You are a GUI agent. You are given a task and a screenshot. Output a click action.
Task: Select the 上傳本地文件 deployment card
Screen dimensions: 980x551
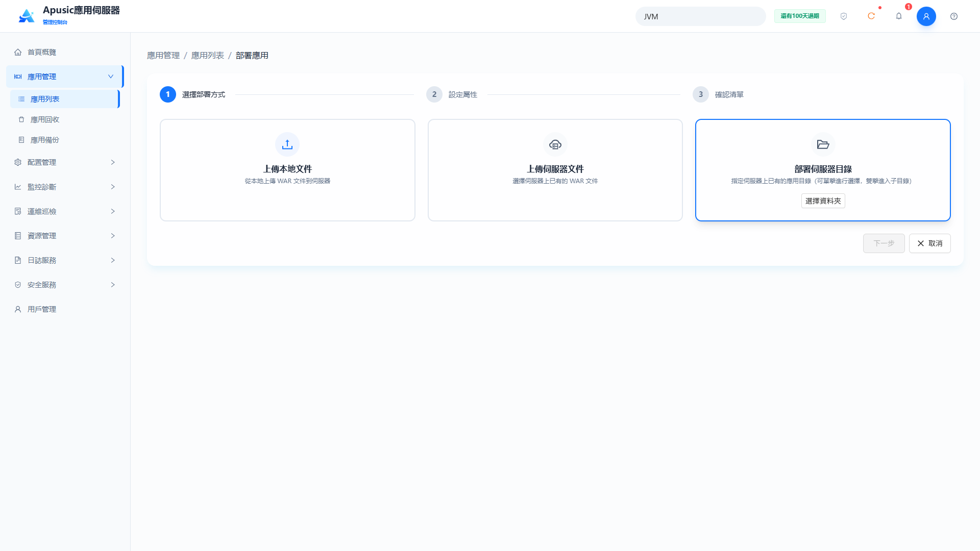(287, 170)
